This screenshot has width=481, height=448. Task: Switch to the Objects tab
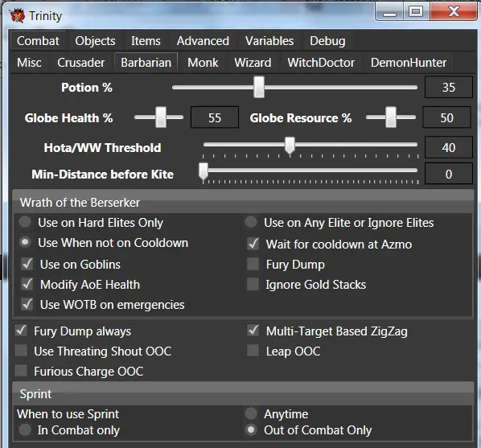[x=95, y=41]
